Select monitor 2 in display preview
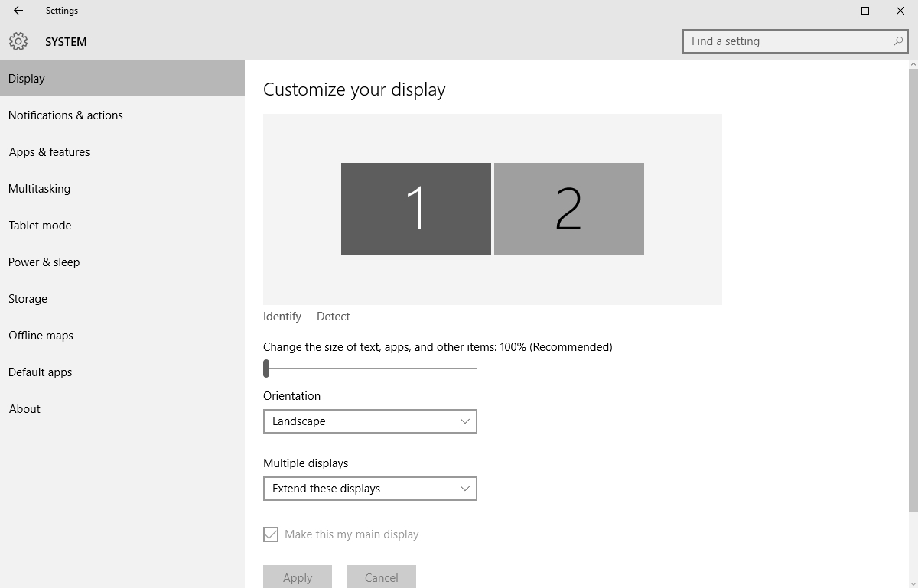This screenshot has width=918, height=588. click(568, 209)
